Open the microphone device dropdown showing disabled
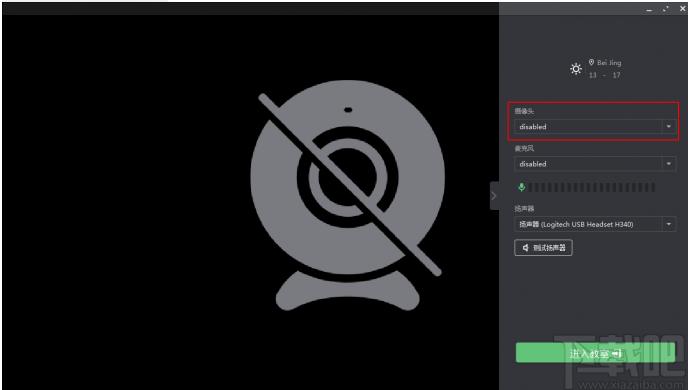Screen dimensions: 688x390 click(x=595, y=164)
